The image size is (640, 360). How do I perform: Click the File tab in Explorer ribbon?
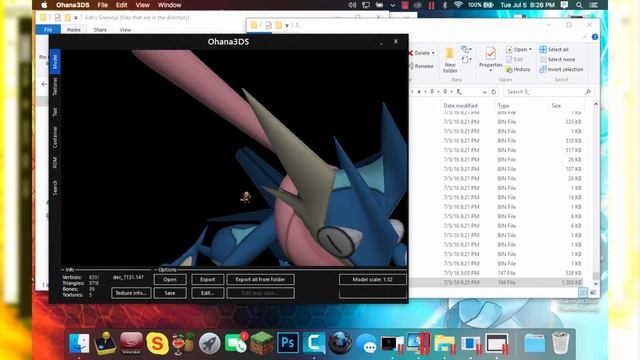click(x=48, y=29)
